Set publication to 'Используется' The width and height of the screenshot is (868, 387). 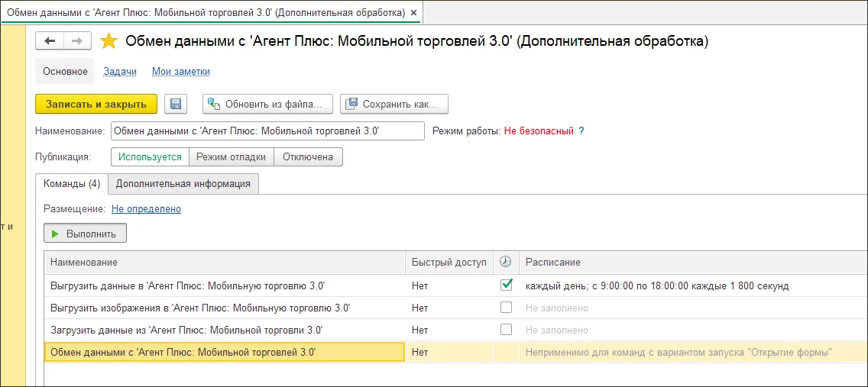(150, 156)
